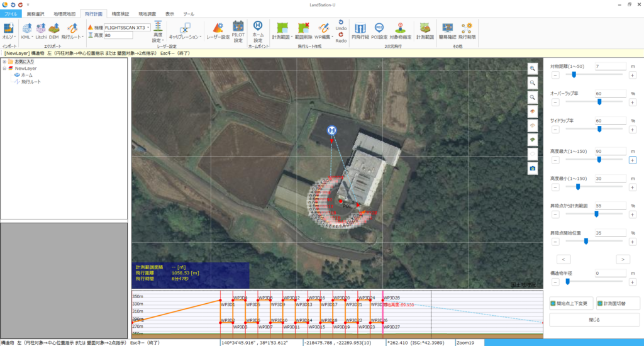Open 飛行制限 flight restriction tool
This screenshot has width=644, height=346.
pyautogui.click(x=467, y=28)
